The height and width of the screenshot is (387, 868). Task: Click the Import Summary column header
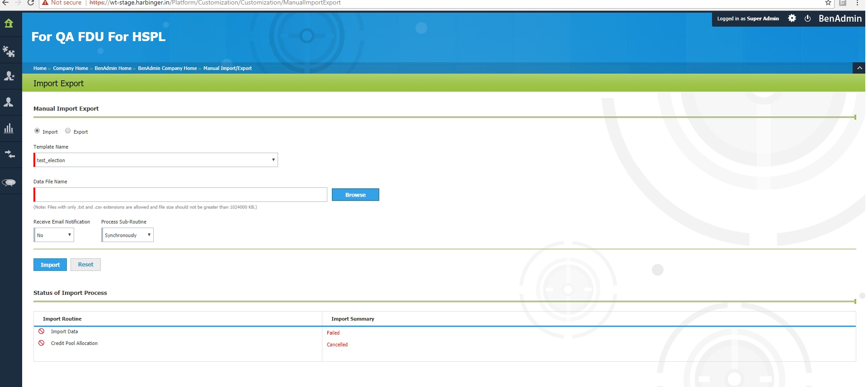pyautogui.click(x=353, y=319)
